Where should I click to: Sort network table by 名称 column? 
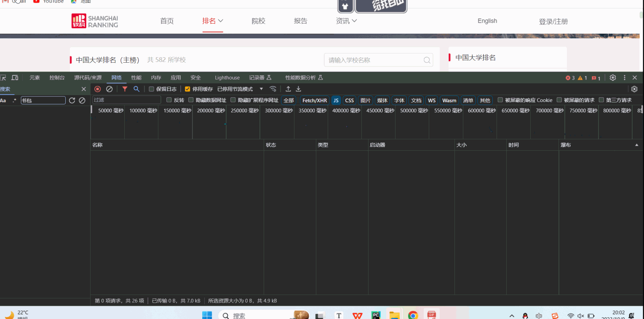177,145
